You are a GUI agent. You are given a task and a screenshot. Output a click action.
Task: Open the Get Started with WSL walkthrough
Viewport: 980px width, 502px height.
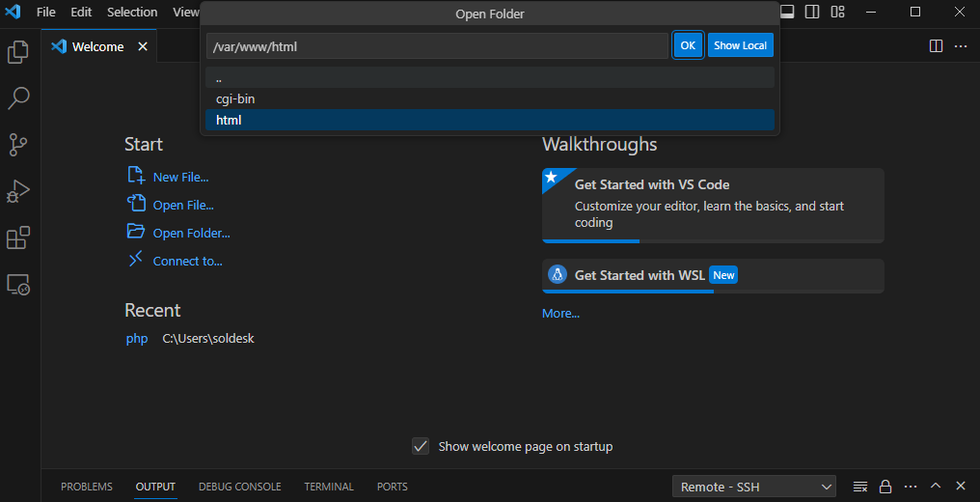[713, 276]
